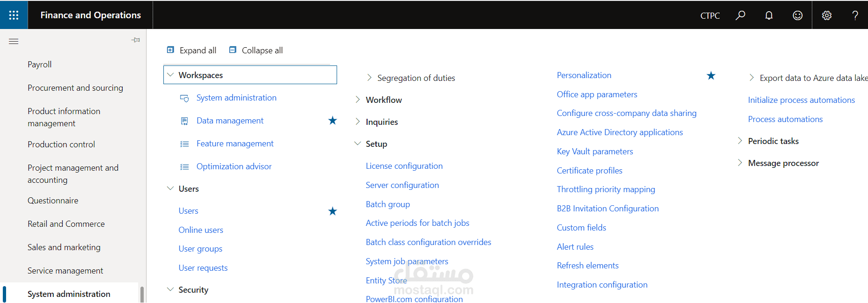Expand Segregation of duties
This screenshot has height=303, width=868.
pos(369,78)
